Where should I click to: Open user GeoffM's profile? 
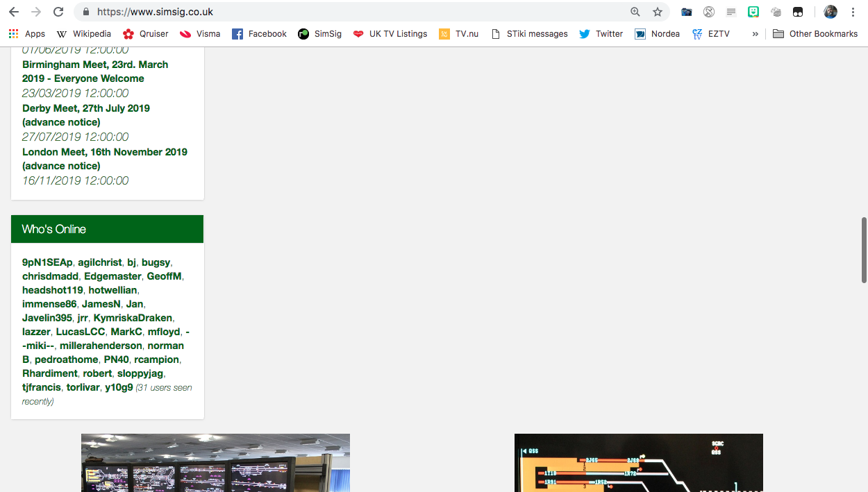pos(164,276)
